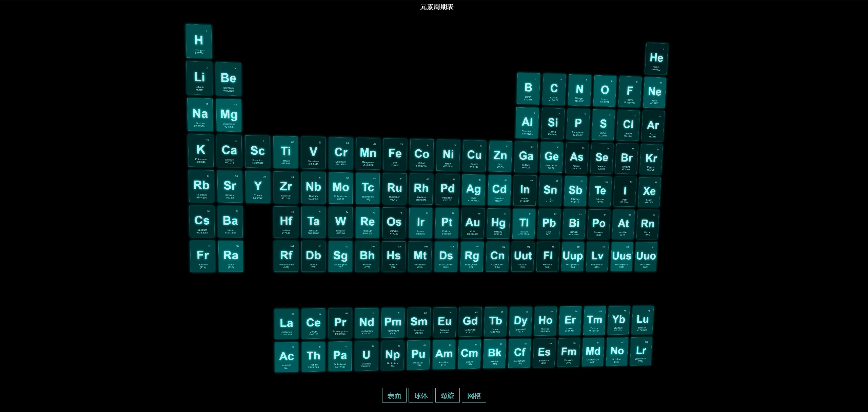868x412 pixels.
Task: Click the Tungsten (W) element tile
Action: tap(340, 222)
